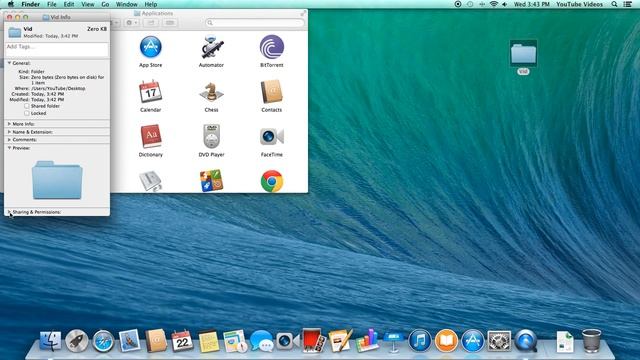
Task: Expand the More Info section
Action: (9, 124)
